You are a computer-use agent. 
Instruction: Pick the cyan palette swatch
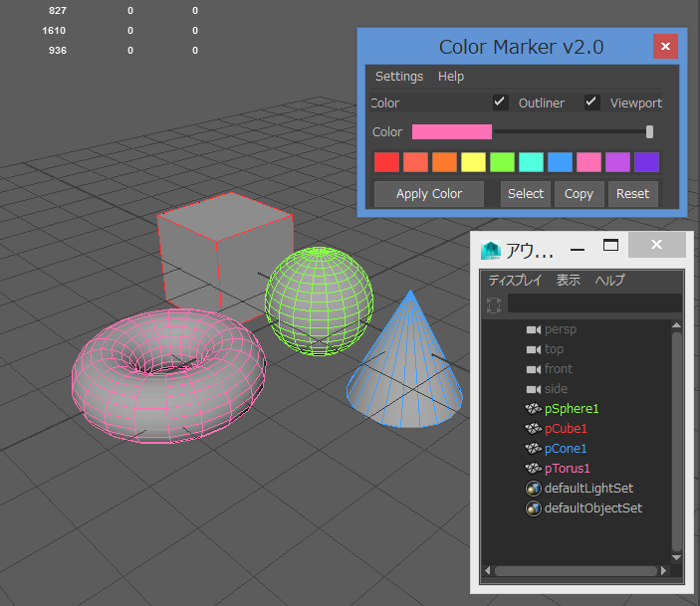point(532,162)
